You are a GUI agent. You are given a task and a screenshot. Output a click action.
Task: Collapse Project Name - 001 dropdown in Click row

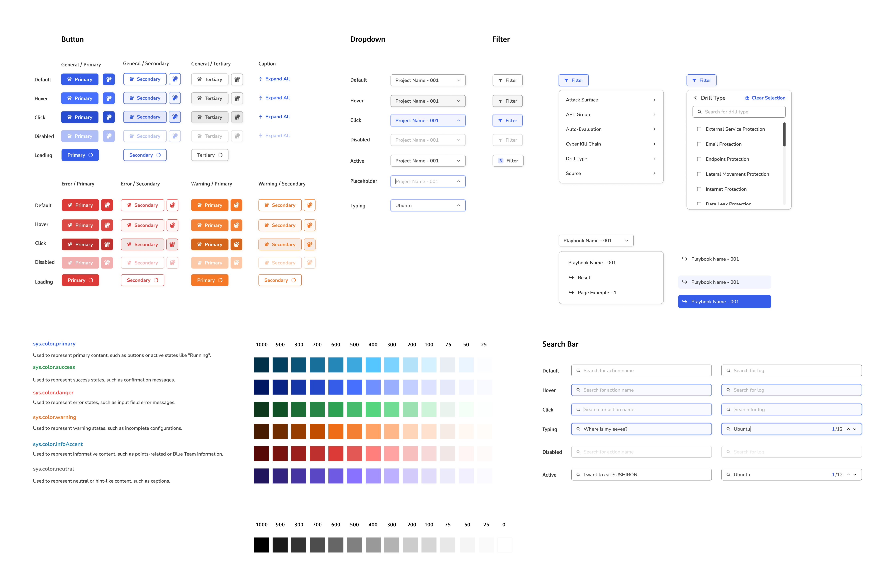(428, 120)
